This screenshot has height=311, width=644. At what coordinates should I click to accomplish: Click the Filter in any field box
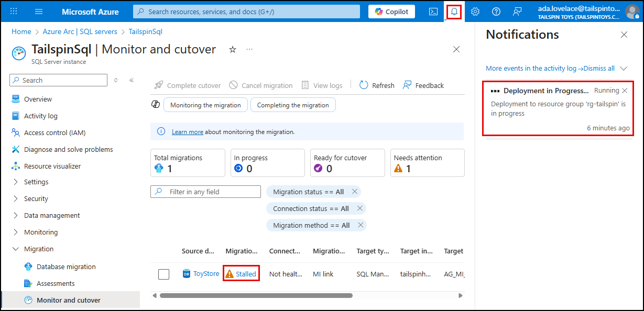[205, 191]
